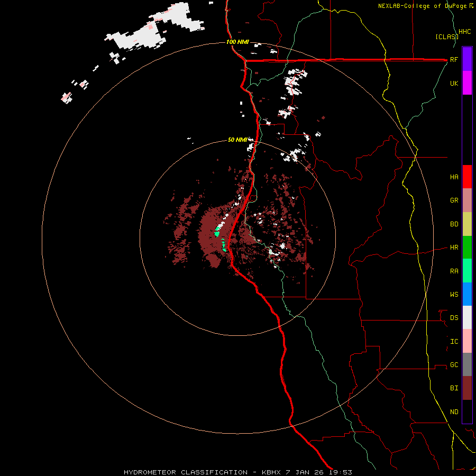Click the UK legend label
Image resolution: width=476 pixels, height=476 pixels.
(454, 83)
